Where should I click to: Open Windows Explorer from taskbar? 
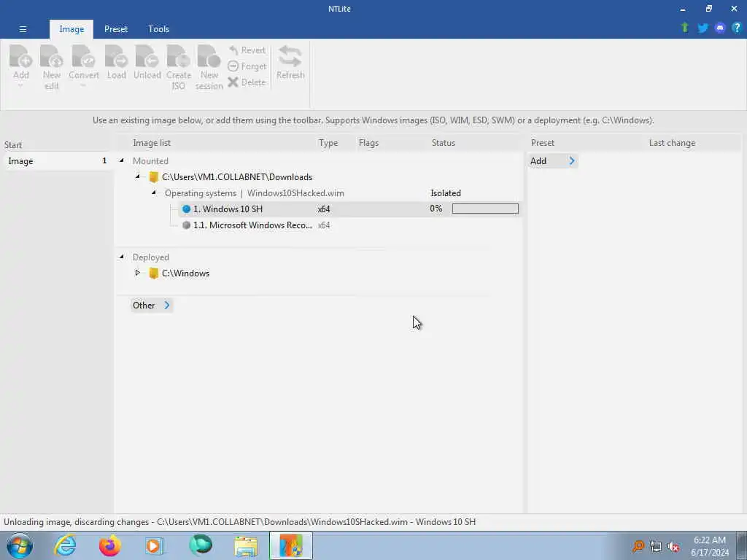(246, 545)
